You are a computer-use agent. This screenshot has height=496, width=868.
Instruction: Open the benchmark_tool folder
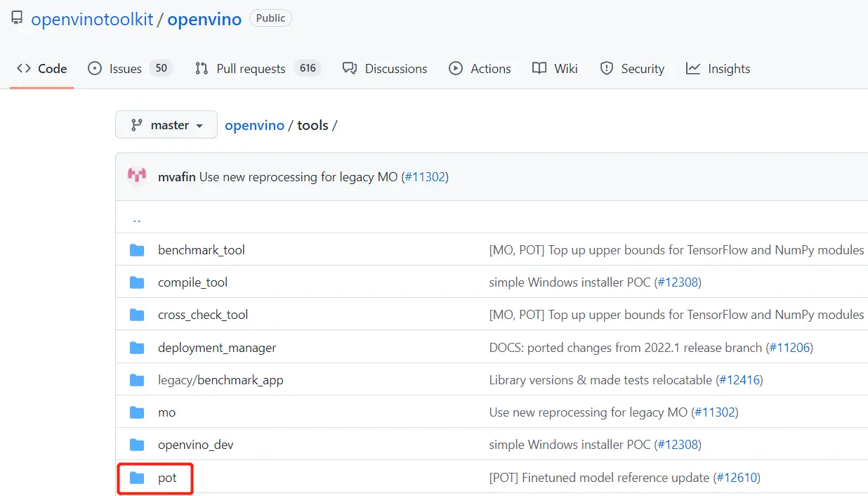coord(202,250)
